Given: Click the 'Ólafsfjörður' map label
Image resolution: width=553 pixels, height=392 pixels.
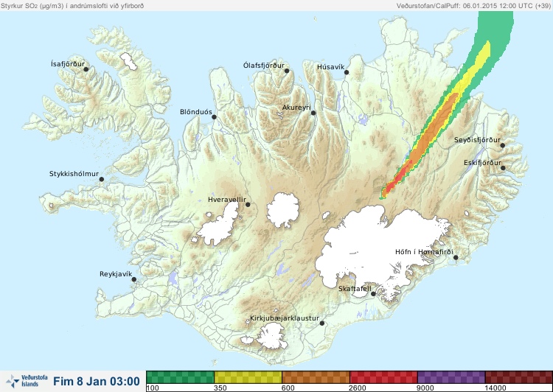Looking at the screenshot, I should pyautogui.click(x=264, y=66).
